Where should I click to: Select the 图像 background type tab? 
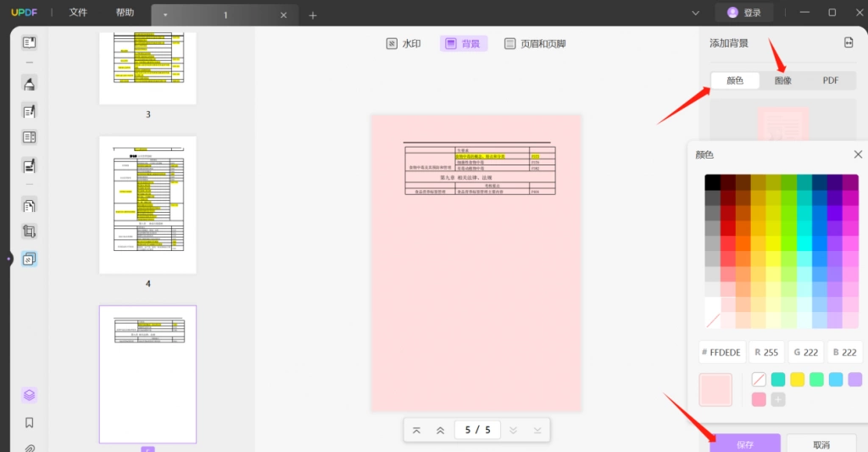(x=782, y=81)
